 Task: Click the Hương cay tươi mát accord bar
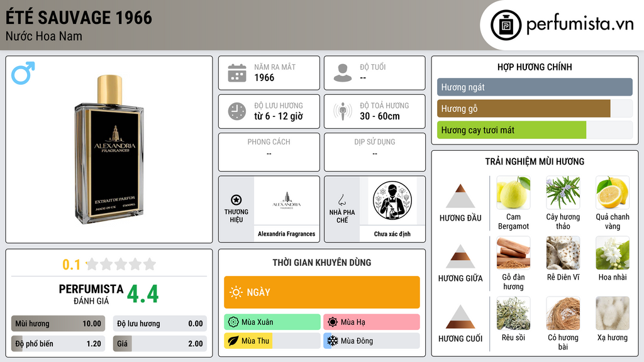point(535,130)
